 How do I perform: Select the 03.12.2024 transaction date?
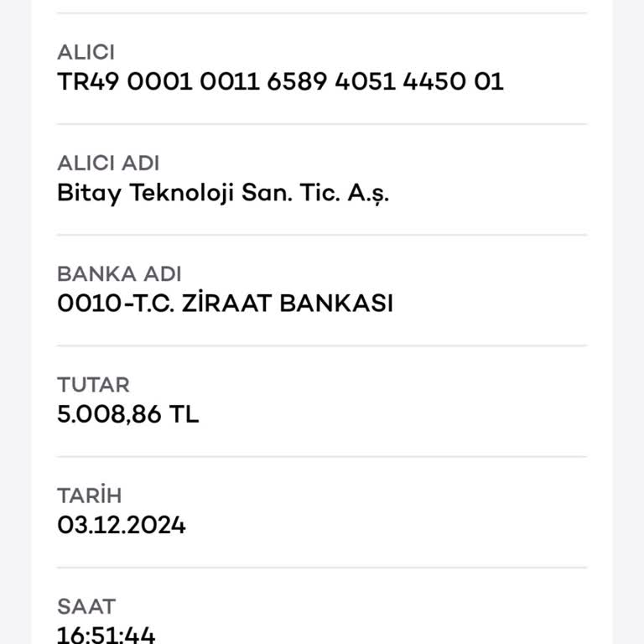[122, 526]
